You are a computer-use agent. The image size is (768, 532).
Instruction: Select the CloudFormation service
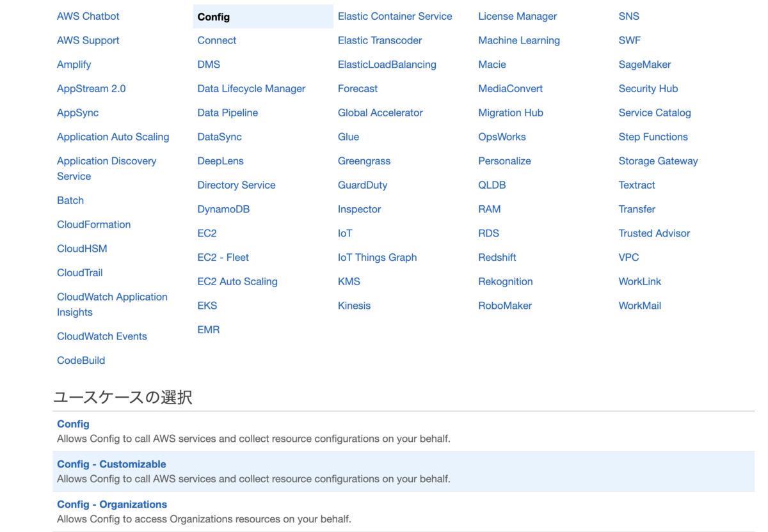pyautogui.click(x=93, y=224)
